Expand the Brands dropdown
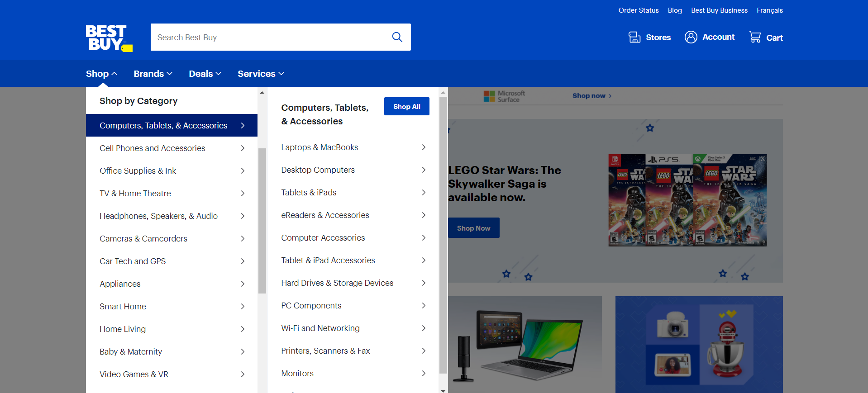Viewport: 868px width, 393px height. (153, 74)
